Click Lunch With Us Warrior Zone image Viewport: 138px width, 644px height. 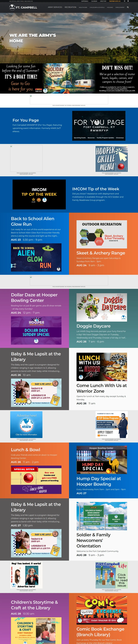coord(102,367)
